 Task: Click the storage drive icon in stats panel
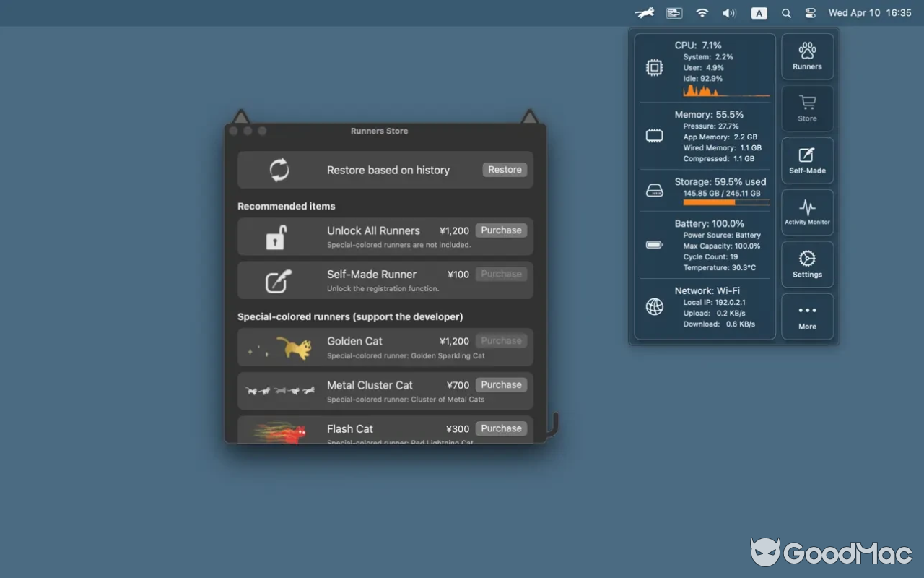[654, 190]
